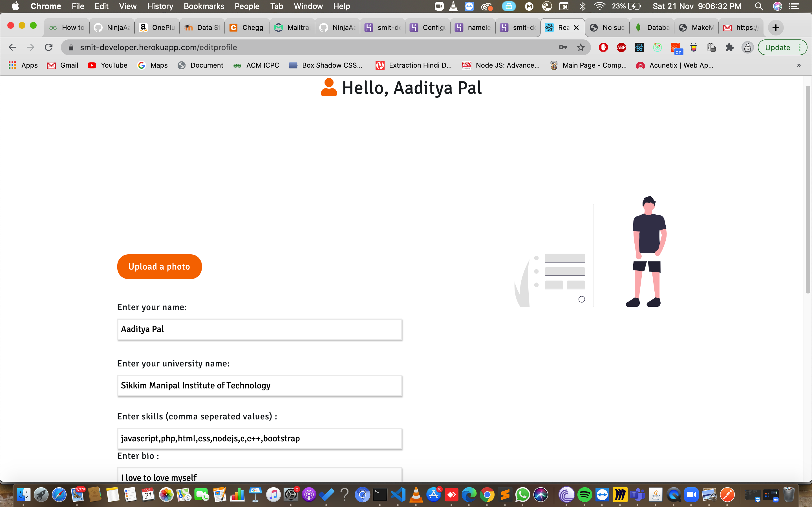Toggle the saved passwords key icon
Viewport: 812px width, 507px height.
tap(563, 47)
